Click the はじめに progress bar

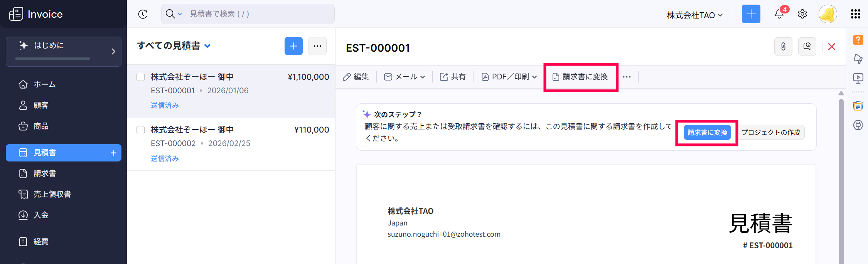pos(52,59)
